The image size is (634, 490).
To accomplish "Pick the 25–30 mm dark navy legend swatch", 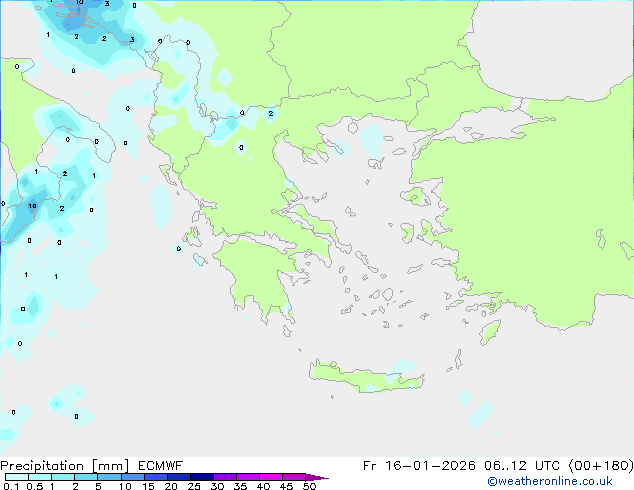I will click(202, 477).
